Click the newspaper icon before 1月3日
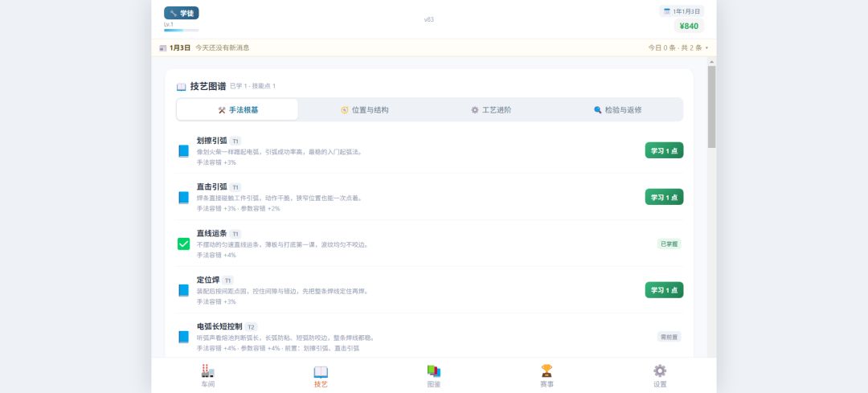868x393 pixels. (x=162, y=48)
